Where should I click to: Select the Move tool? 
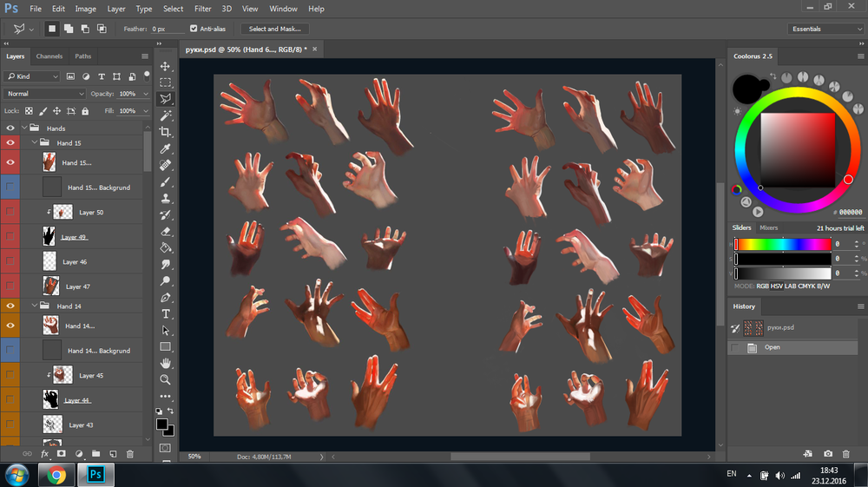click(x=166, y=66)
